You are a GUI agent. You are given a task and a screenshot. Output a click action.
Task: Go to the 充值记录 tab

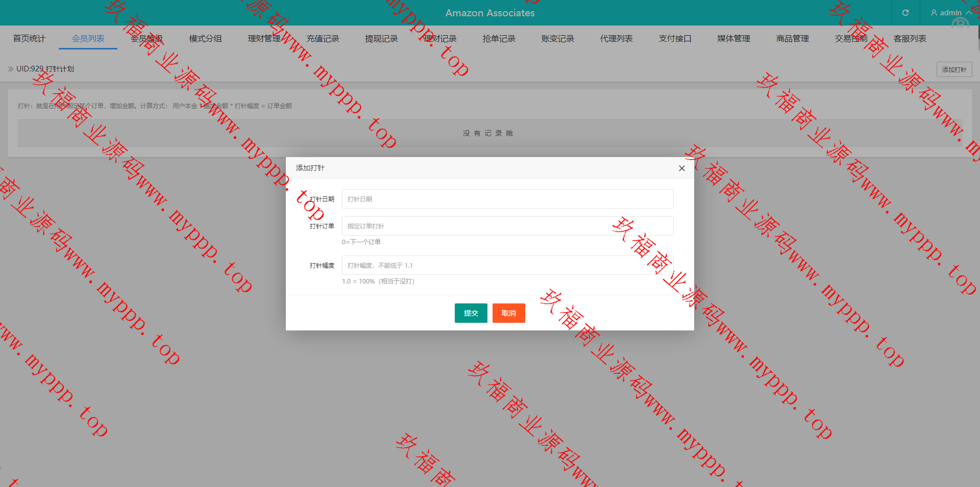click(323, 39)
